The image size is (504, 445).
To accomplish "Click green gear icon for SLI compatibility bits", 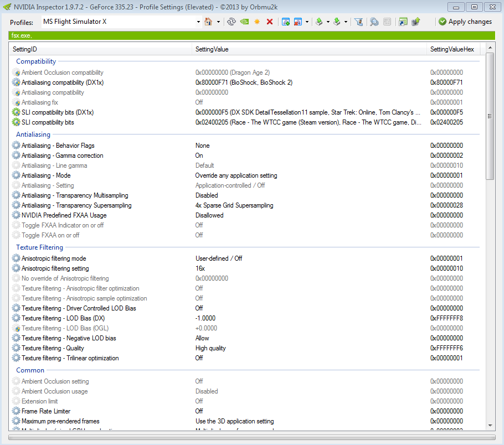I will [16, 122].
